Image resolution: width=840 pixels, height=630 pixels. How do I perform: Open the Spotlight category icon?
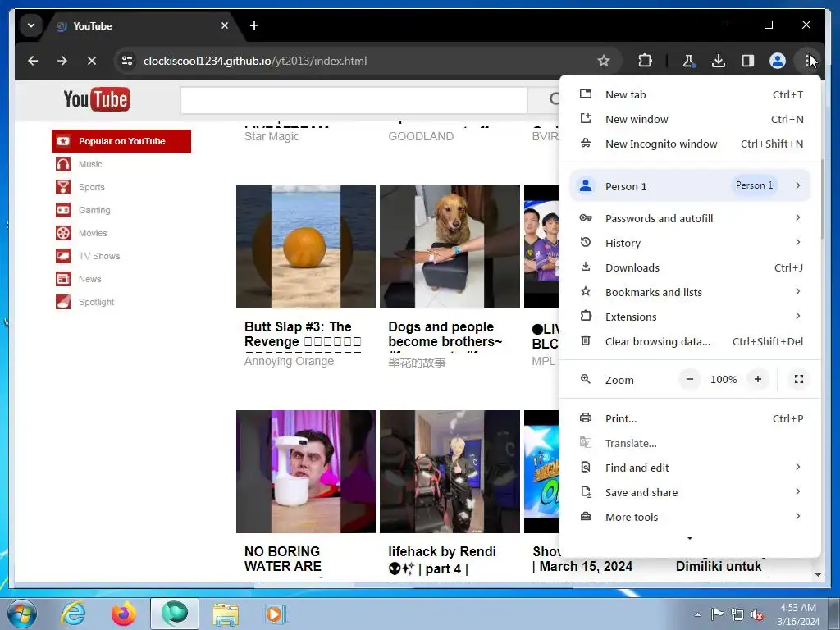(x=63, y=302)
